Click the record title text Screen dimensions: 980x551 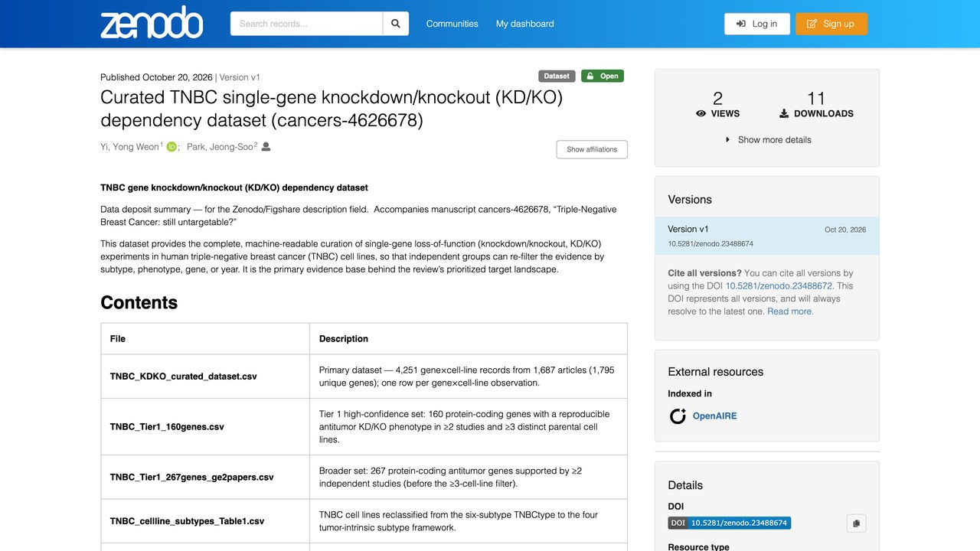(x=332, y=109)
